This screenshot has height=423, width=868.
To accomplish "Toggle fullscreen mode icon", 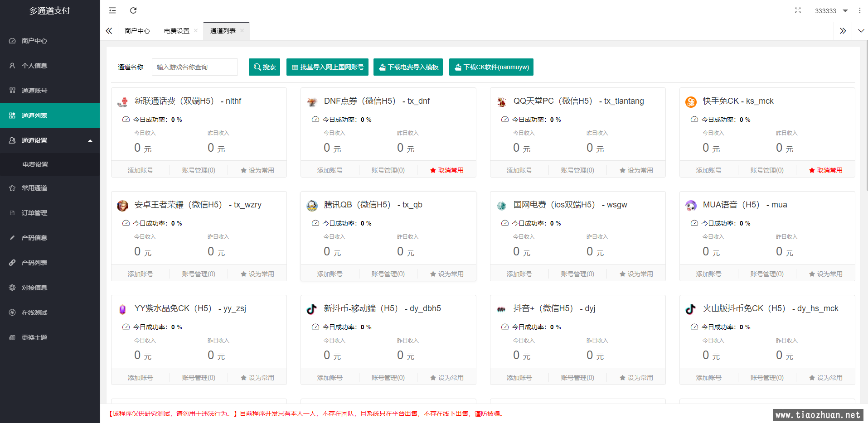I will (x=798, y=10).
